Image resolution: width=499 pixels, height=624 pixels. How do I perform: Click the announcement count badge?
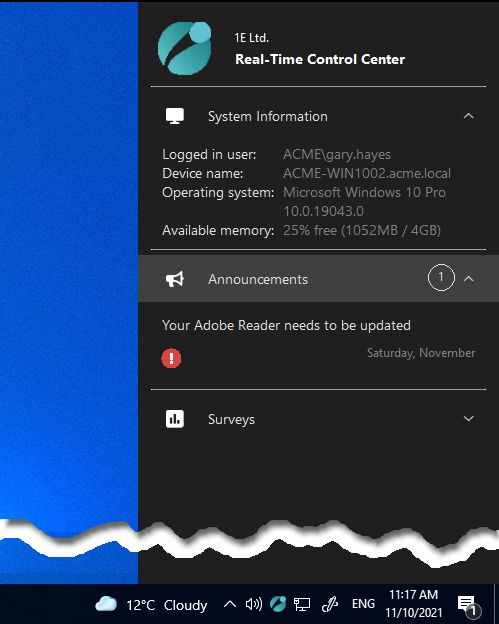(441, 277)
